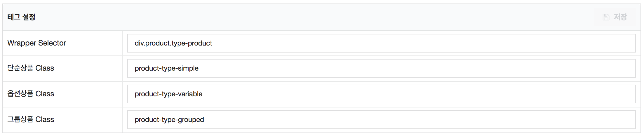This screenshot has width=644, height=136.
Task: Select the word 단순상품 in the label column
Action: pyautogui.click(x=20, y=68)
